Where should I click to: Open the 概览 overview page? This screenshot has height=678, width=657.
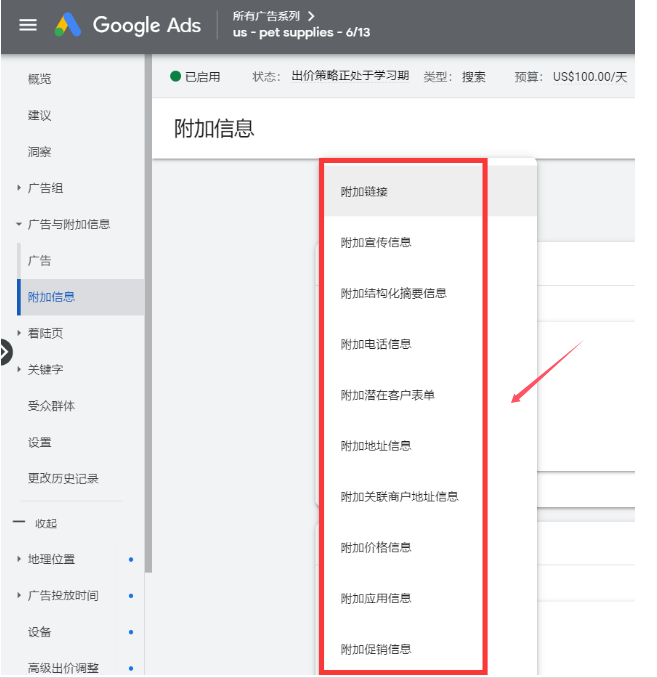[x=40, y=79]
